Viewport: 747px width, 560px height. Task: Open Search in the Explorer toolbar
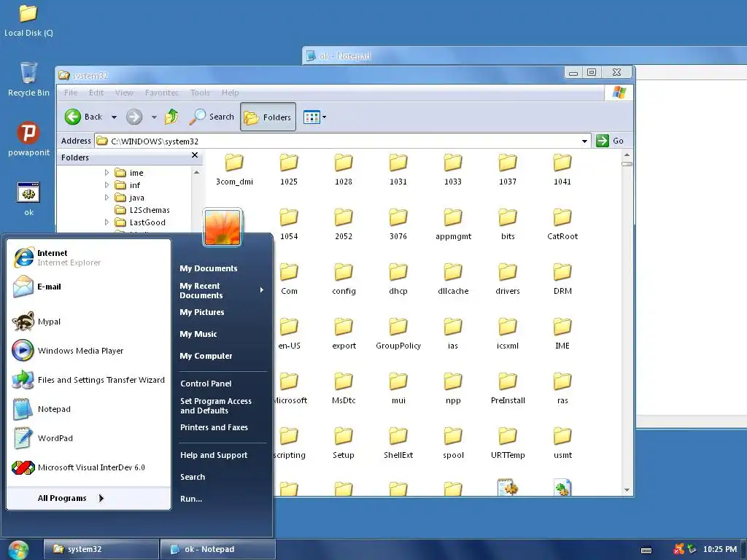(212, 117)
